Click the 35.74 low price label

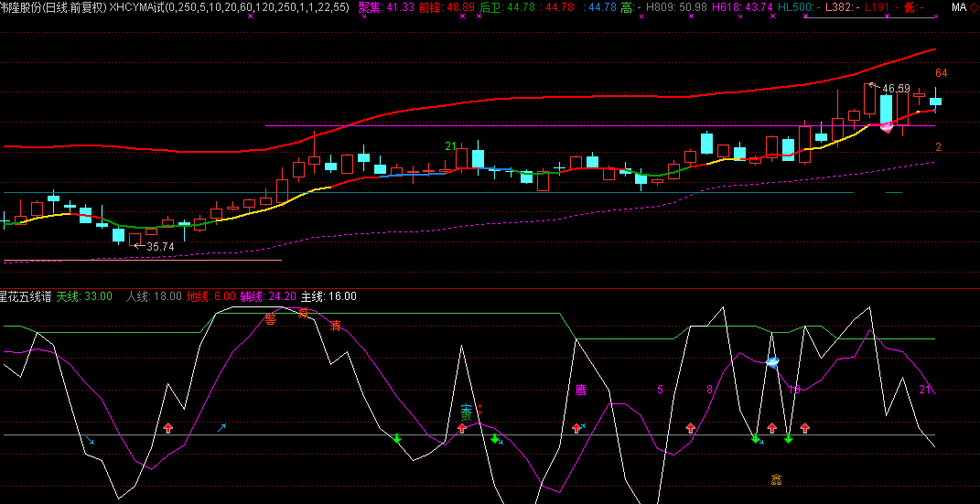(x=159, y=246)
